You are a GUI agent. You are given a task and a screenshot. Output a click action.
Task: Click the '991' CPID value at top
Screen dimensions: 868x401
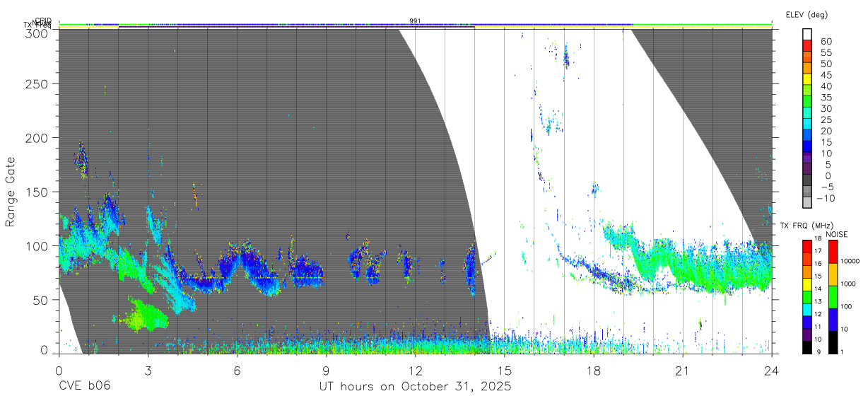[415, 21]
